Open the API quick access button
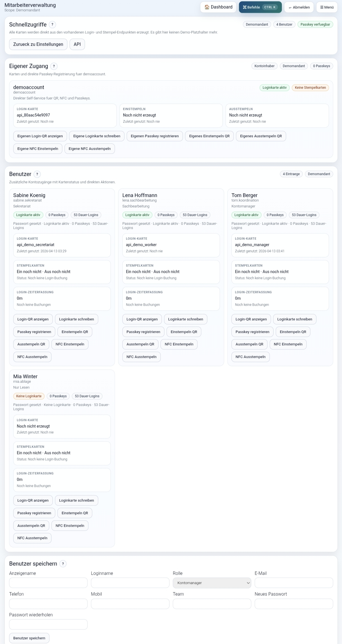This screenshot has height=644, width=342. (x=77, y=44)
